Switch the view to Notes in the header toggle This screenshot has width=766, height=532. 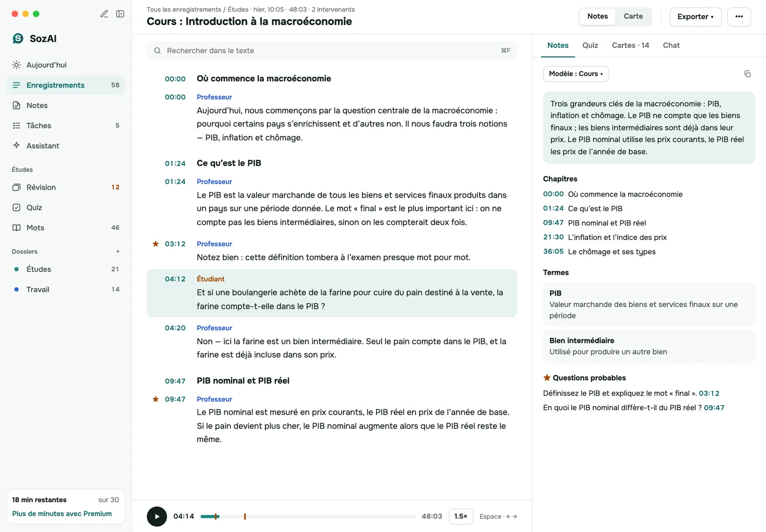tap(597, 16)
